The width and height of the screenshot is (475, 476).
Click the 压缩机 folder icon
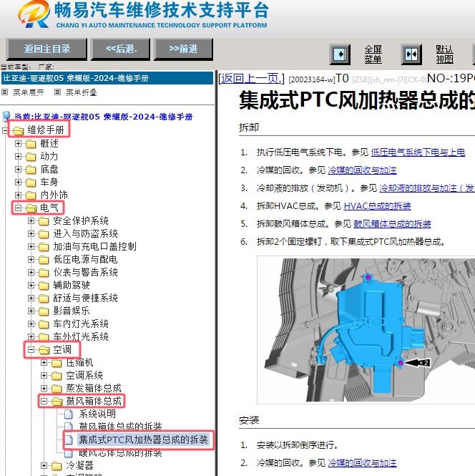[x=57, y=363]
